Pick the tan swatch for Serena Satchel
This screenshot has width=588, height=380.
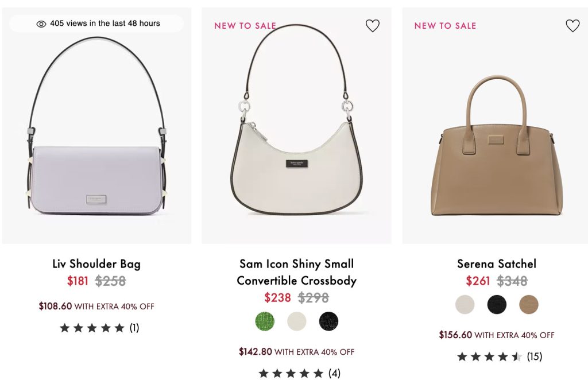pyautogui.click(x=529, y=304)
